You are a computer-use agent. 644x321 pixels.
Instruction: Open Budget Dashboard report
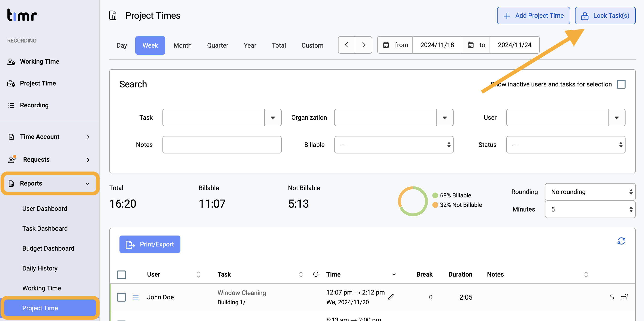point(48,248)
